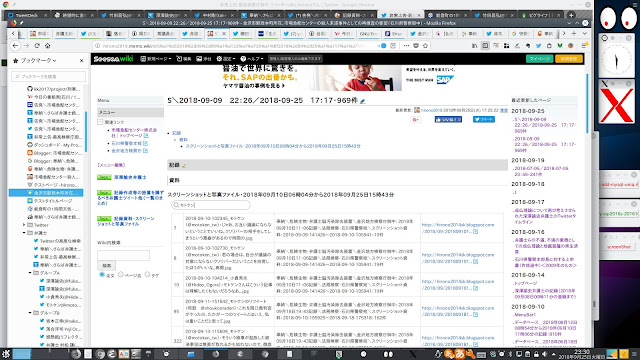Bookmark this page with star icon
This screenshot has height=360, width=640.
[x=425, y=46]
